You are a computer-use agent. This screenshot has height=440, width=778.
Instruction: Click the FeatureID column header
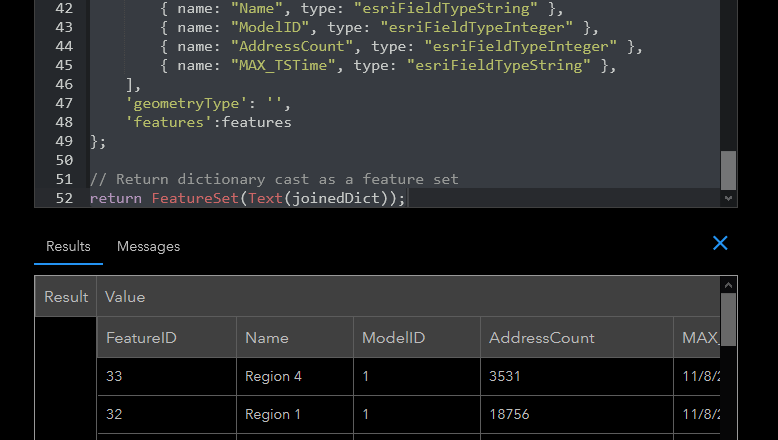(141, 338)
